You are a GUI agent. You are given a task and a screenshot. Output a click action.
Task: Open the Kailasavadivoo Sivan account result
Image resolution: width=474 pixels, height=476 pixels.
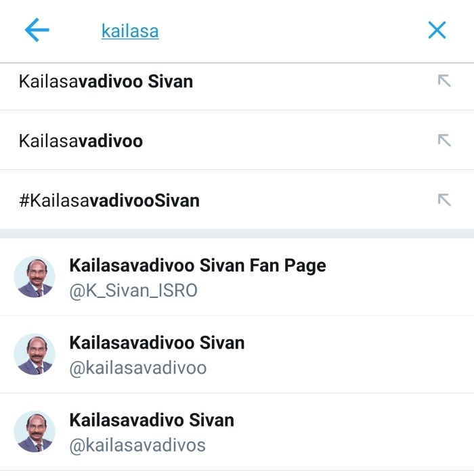(237, 354)
